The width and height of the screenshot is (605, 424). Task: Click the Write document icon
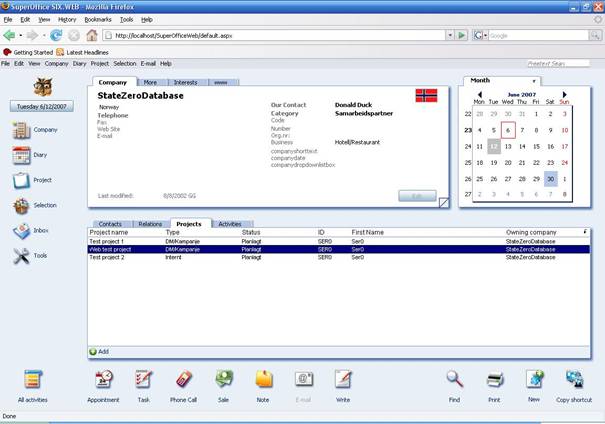point(343,379)
